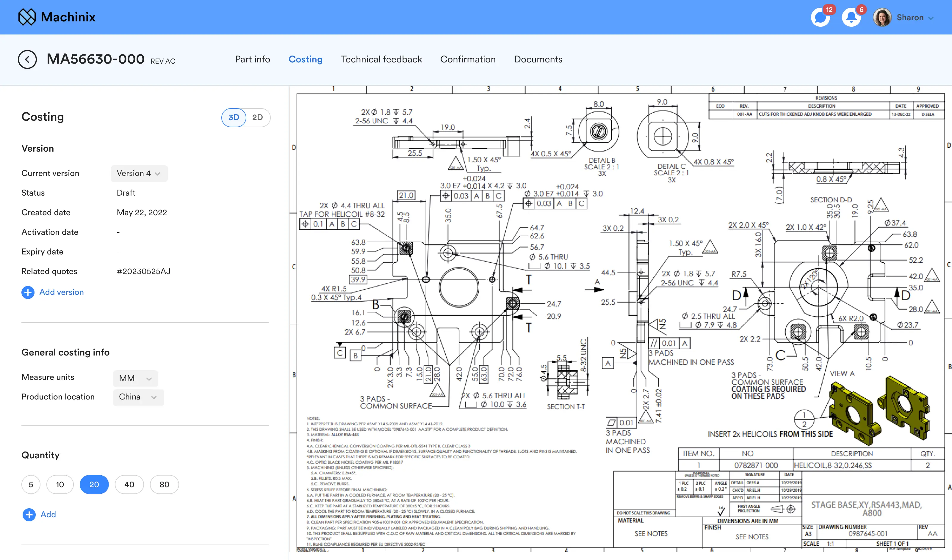Click the MA56630-000 part title
Screen dimensions: 952x560
pyautogui.click(x=95, y=59)
